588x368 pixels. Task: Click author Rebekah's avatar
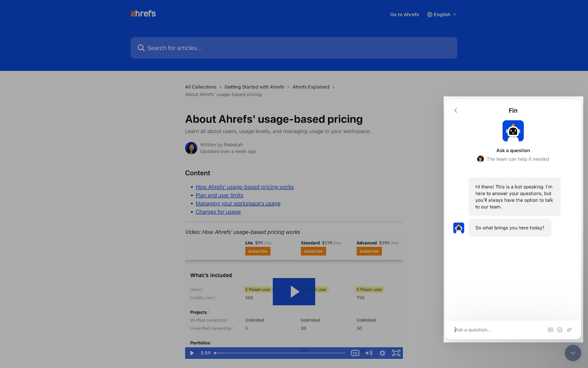click(x=191, y=148)
